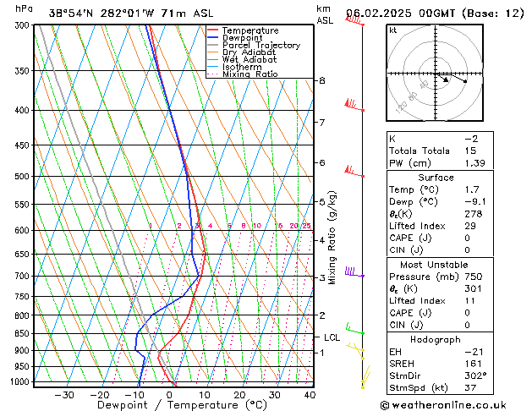Click the 5 km altitude tick label
Screen dimensions: 532x411
[322, 202]
